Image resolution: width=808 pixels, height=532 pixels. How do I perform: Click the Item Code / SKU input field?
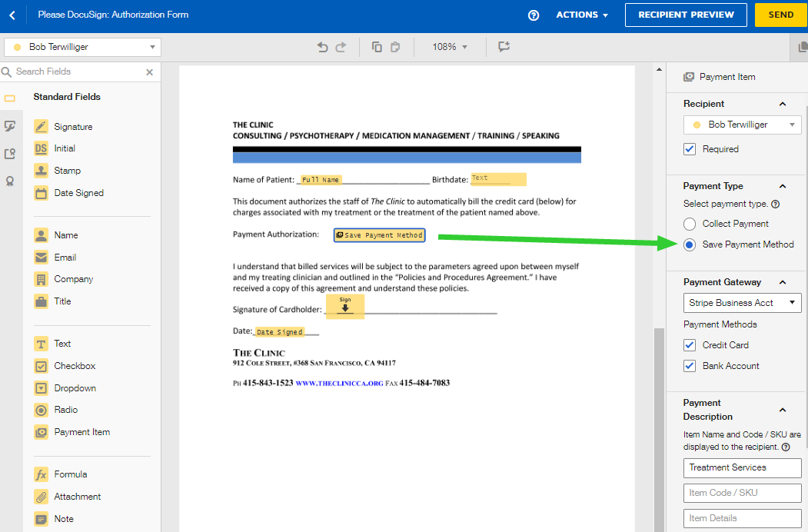pos(742,493)
